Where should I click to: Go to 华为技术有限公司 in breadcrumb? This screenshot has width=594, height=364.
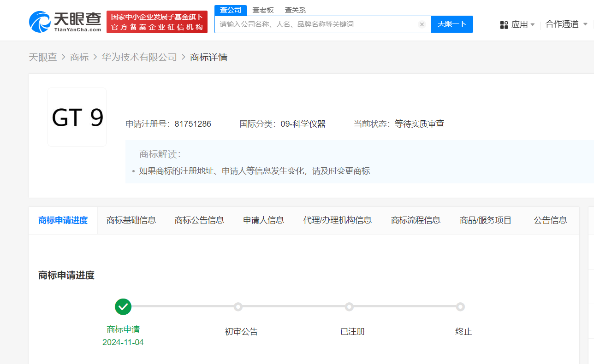139,57
